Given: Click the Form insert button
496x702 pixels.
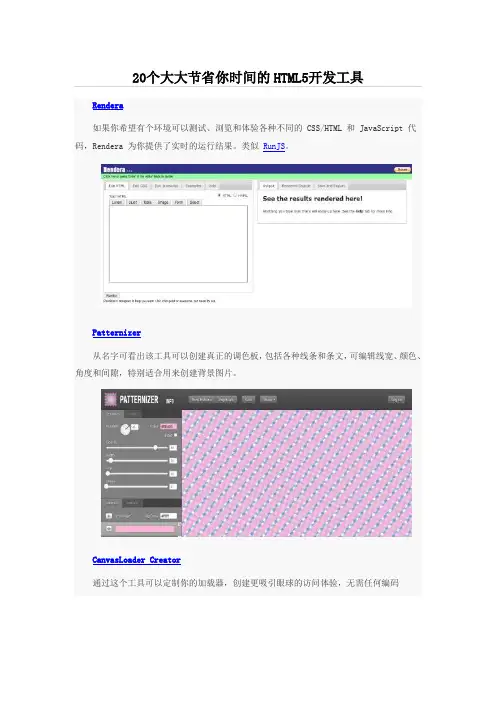Looking at the screenshot, I should 179,202.
